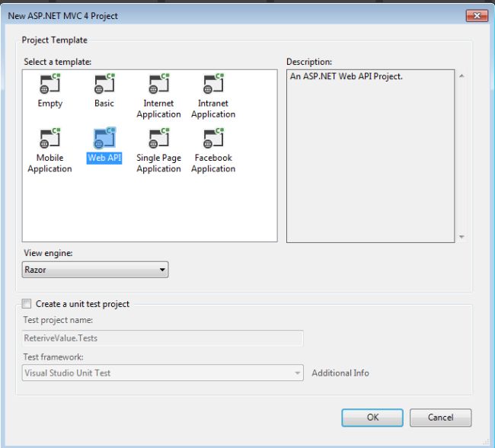Image resolution: width=495 pixels, height=448 pixels.
Task: Click Description scrollbar down arrow
Action: [461, 237]
